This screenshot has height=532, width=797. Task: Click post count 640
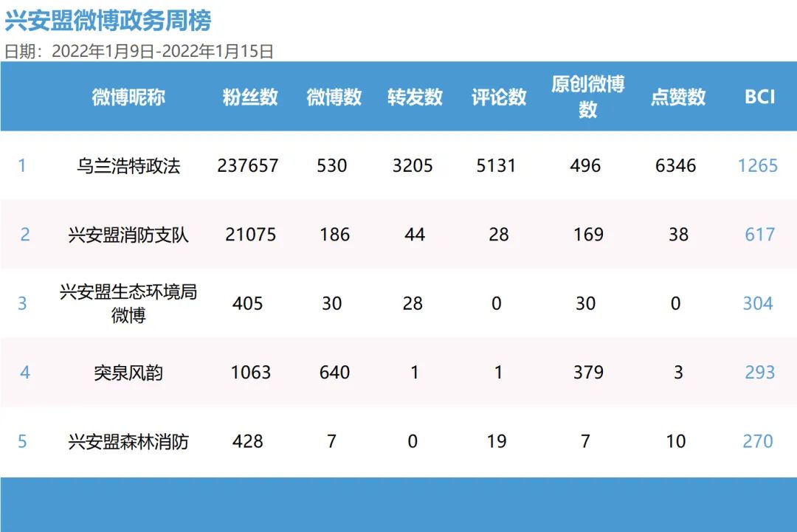coord(334,373)
